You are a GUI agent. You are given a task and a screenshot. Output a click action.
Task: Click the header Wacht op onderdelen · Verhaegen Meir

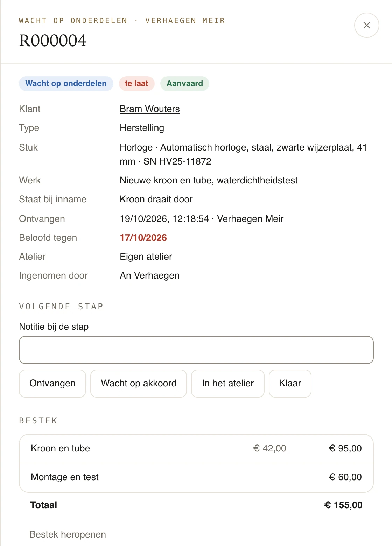click(x=122, y=21)
